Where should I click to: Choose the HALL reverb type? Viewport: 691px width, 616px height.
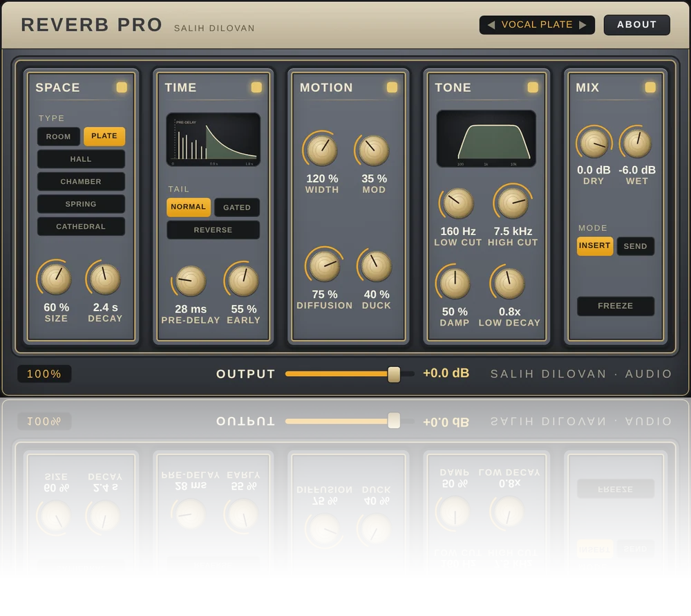[81, 159]
